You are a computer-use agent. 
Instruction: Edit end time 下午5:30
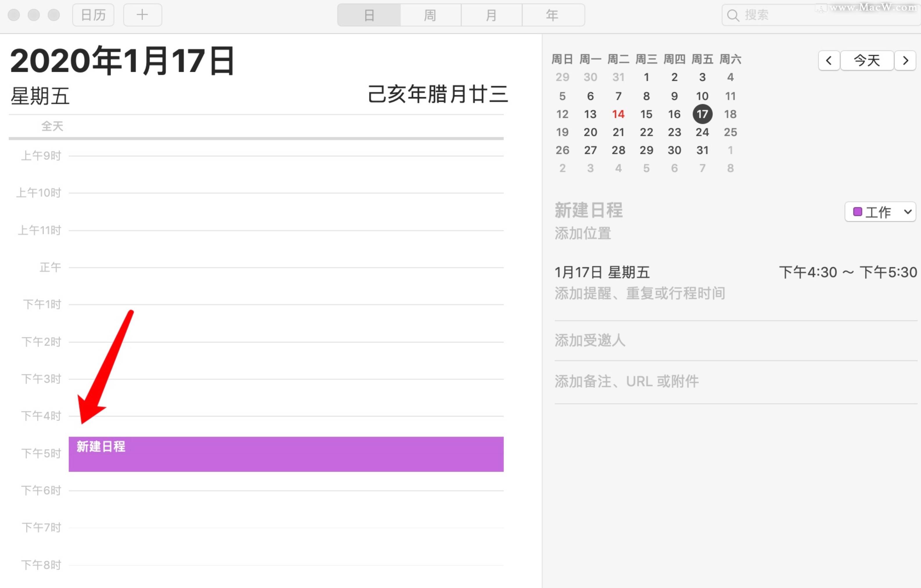click(888, 272)
